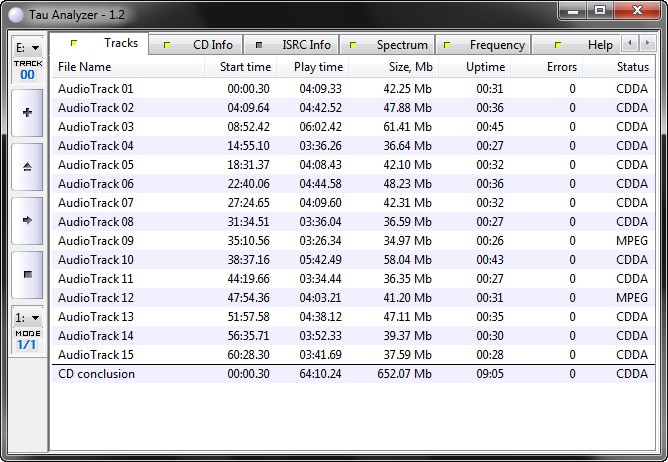Click uptime 00:45 of AudioTrack 03
The image size is (668, 462).
click(x=490, y=127)
